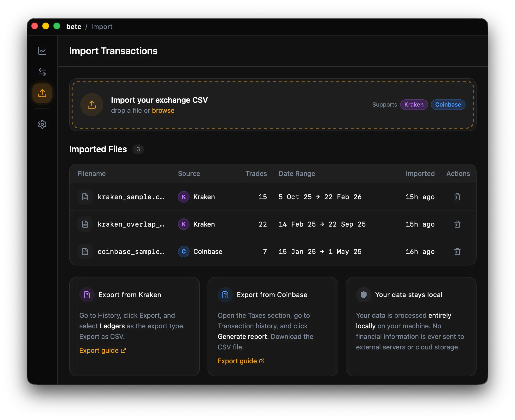Select the Kraken supports badge
This screenshot has width=515, height=420.
[414, 104]
